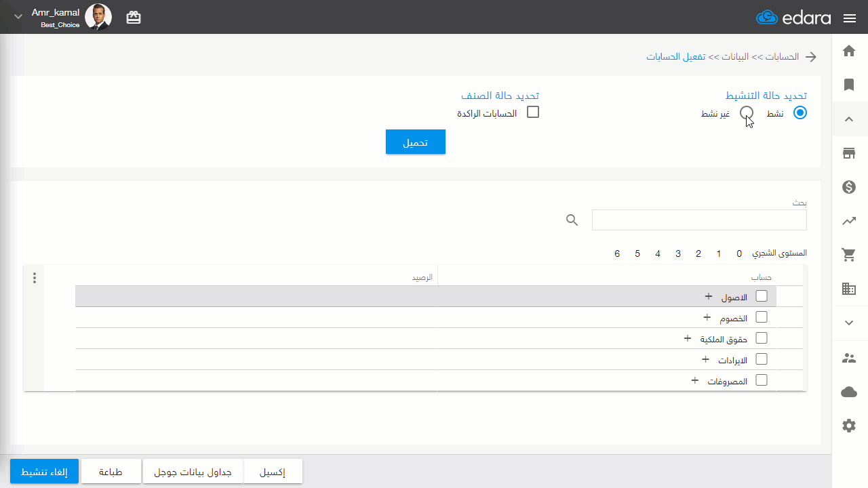Expand the المصروفات tree node
The height and width of the screenshot is (488, 868).
tap(694, 380)
